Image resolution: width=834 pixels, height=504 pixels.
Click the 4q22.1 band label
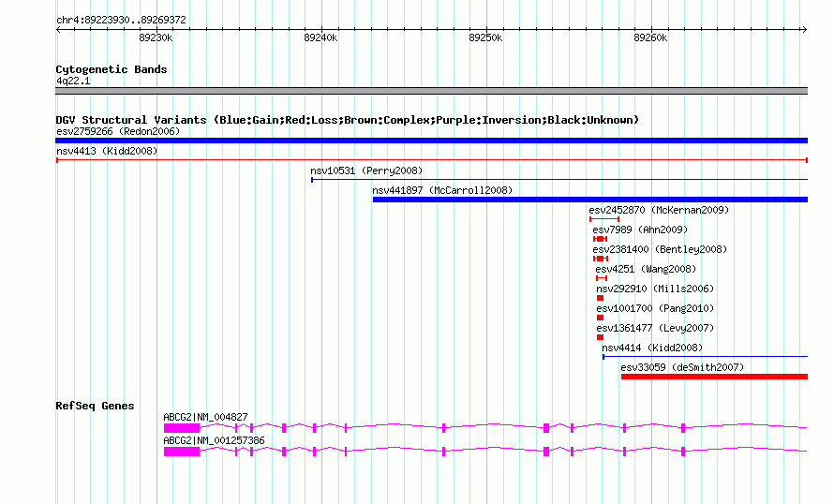[x=73, y=81]
